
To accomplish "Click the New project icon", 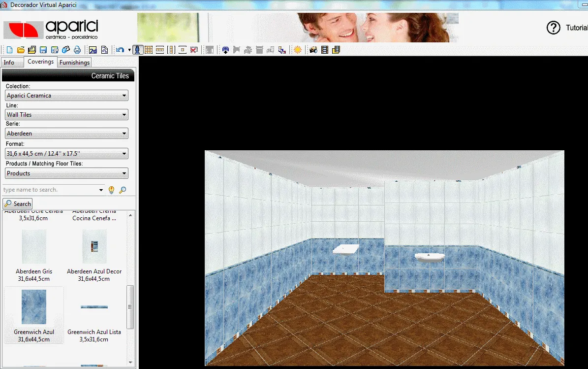I will 9,50.
